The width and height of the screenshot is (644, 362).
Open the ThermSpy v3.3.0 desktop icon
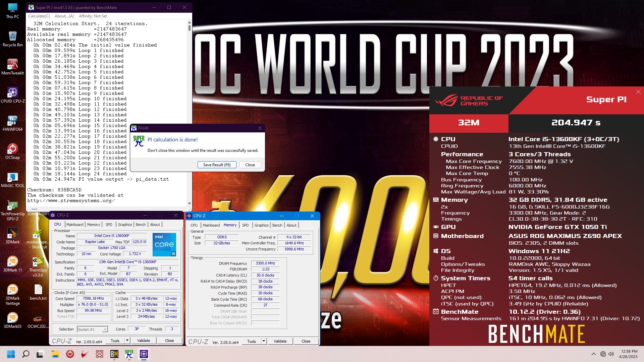pos(38,267)
